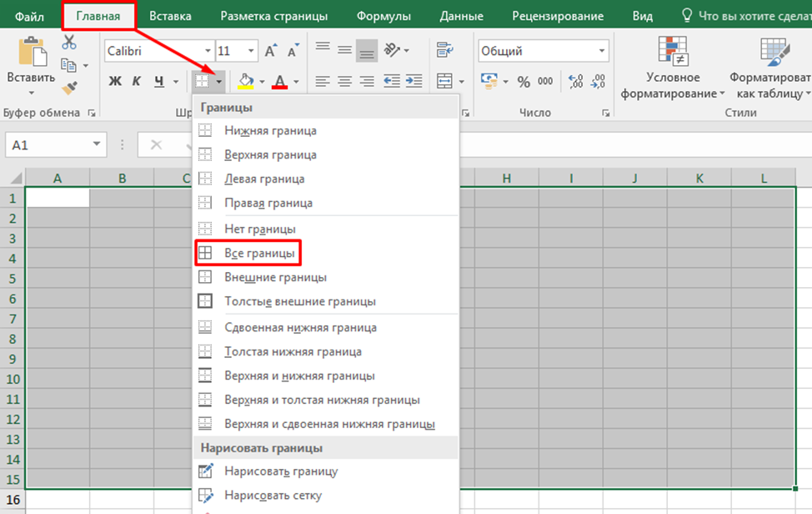The image size is (812, 514).
Task: Open the Файл tab
Action: coord(29,16)
